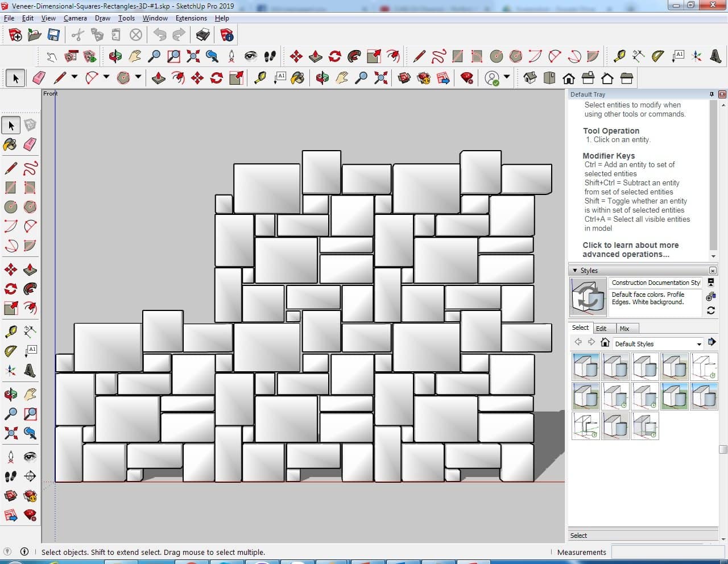
Task: Collapse the Styles panel section
Action: click(575, 271)
